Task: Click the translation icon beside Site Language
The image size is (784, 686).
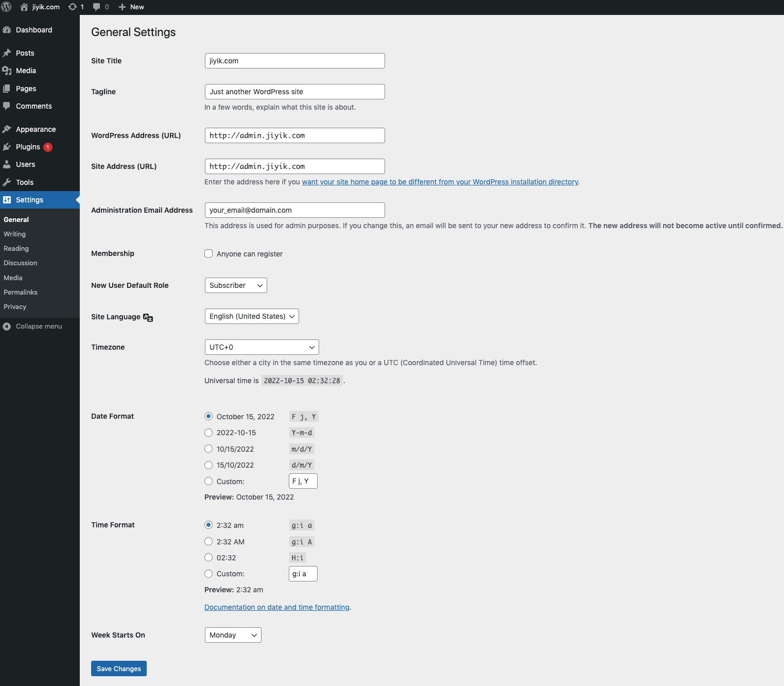Action: click(x=148, y=317)
